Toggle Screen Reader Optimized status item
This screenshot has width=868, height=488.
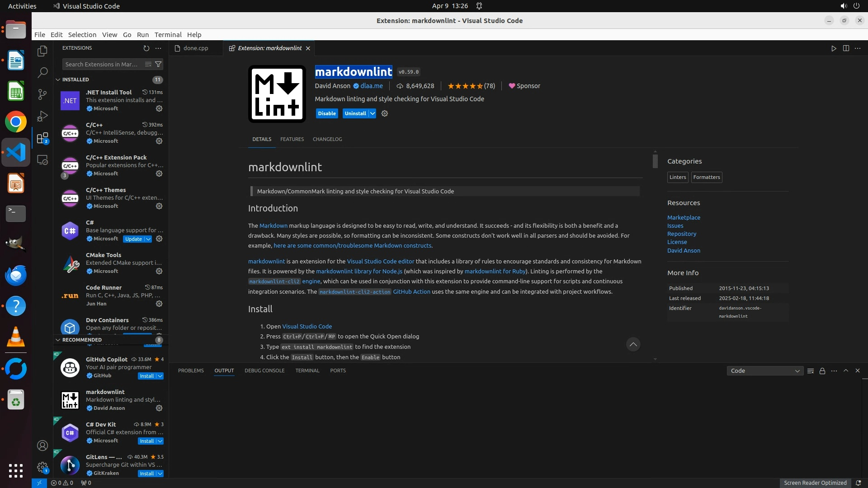click(815, 483)
